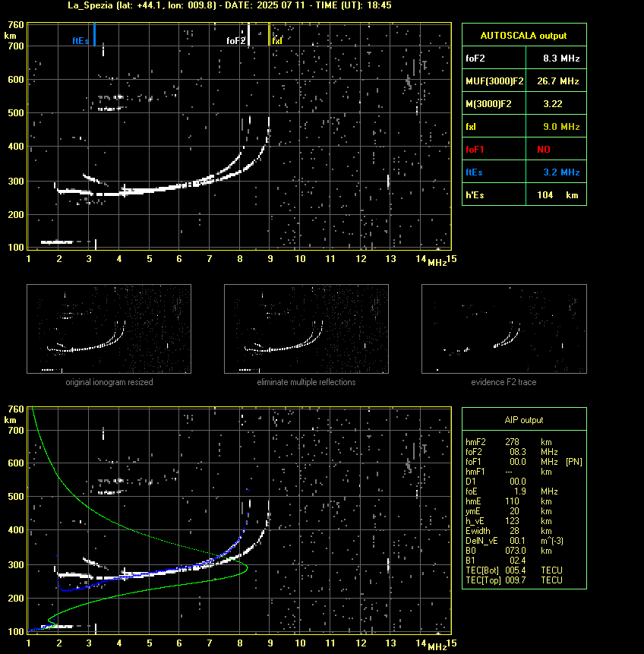644x654 pixels.
Task: Click the h'Es row label
Action: [475, 195]
